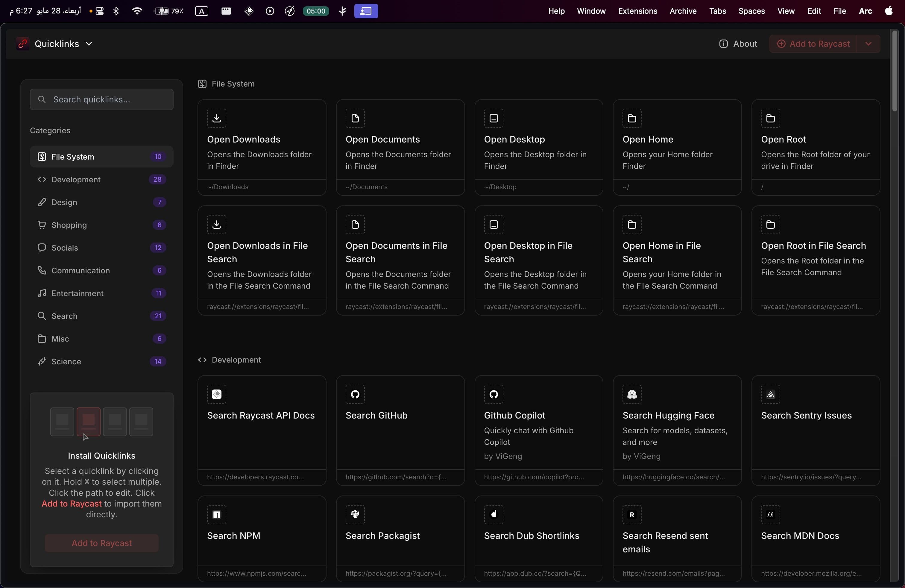Switch to the Development category
The image size is (905, 588).
(76, 180)
